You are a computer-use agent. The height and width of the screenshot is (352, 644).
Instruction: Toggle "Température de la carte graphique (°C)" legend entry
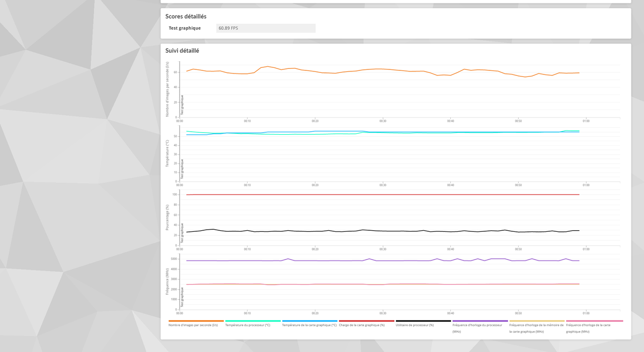[x=309, y=323]
